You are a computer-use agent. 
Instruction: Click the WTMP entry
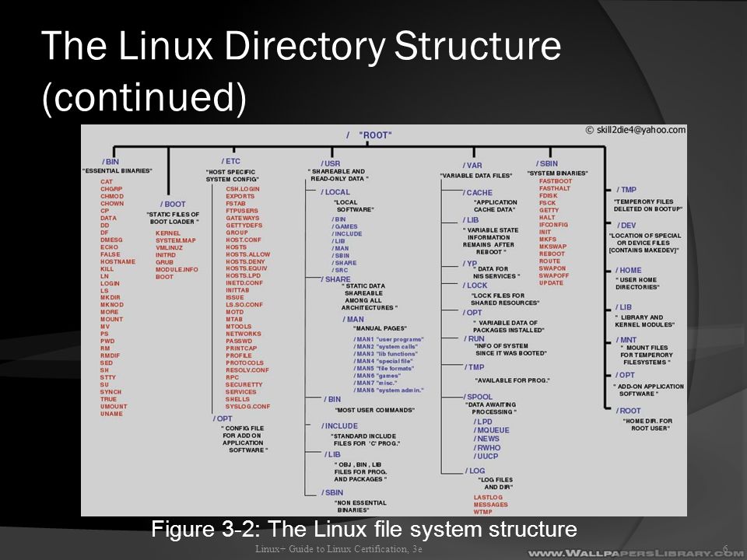[x=482, y=512]
